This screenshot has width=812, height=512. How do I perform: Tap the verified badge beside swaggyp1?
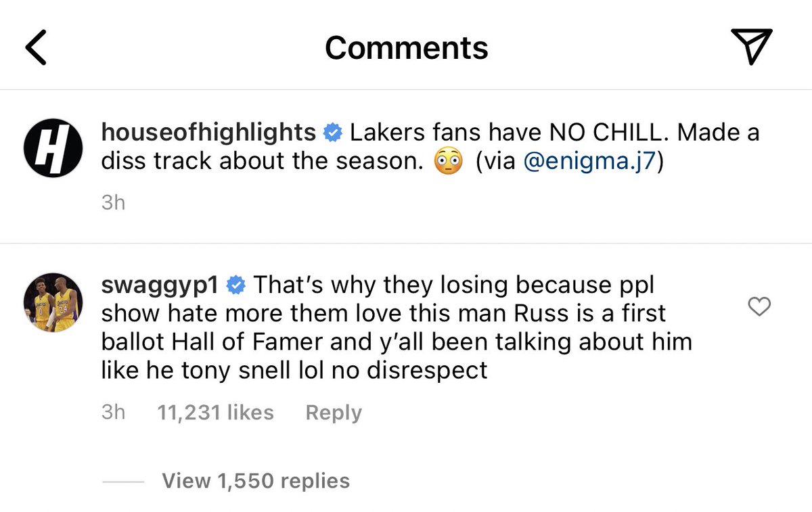pyautogui.click(x=234, y=285)
